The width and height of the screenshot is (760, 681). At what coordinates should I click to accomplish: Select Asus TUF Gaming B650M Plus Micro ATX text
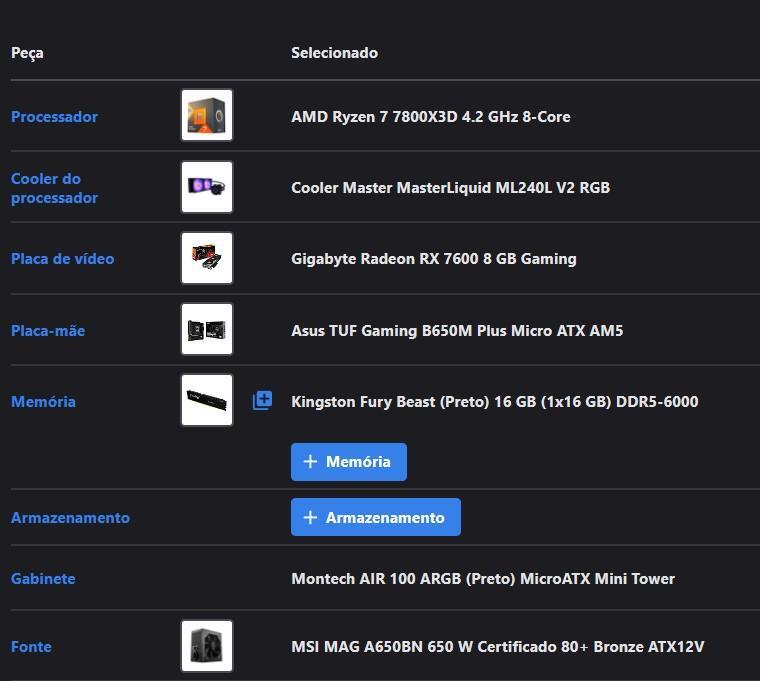457,331
